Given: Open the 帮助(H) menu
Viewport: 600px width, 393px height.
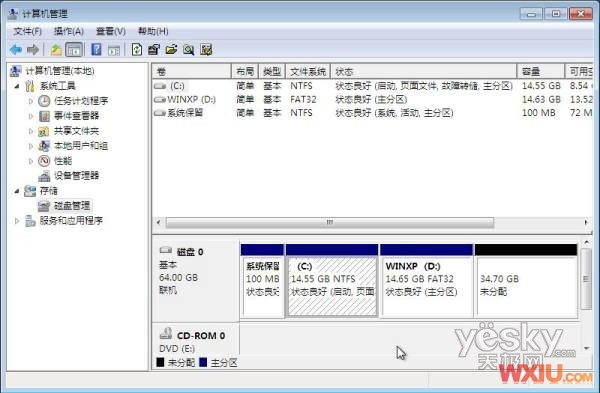Looking at the screenshot, I should pyautogui.click(x=153, y=31).
